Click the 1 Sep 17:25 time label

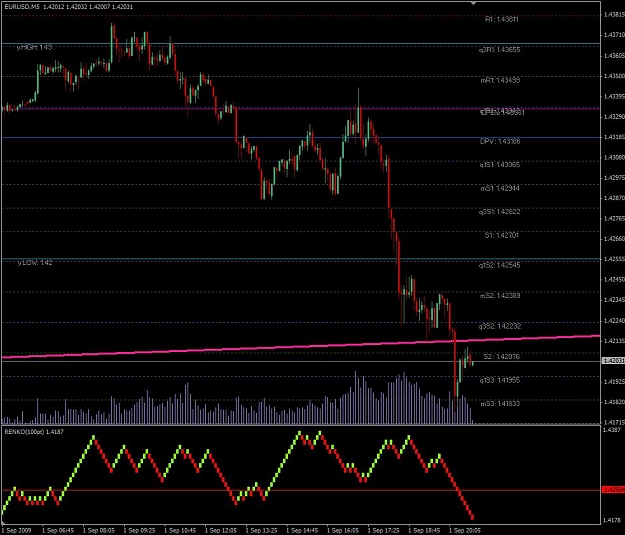[x=383, y=531]
